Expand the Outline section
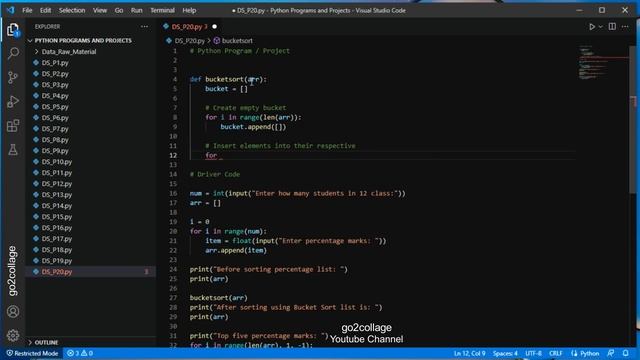 click(46, 342)
